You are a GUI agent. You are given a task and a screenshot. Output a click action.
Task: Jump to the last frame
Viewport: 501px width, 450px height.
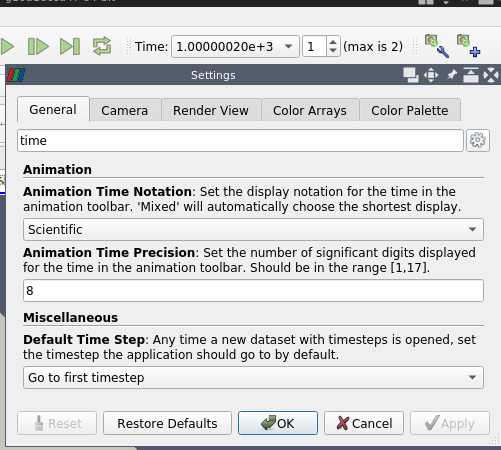(70, 46)
